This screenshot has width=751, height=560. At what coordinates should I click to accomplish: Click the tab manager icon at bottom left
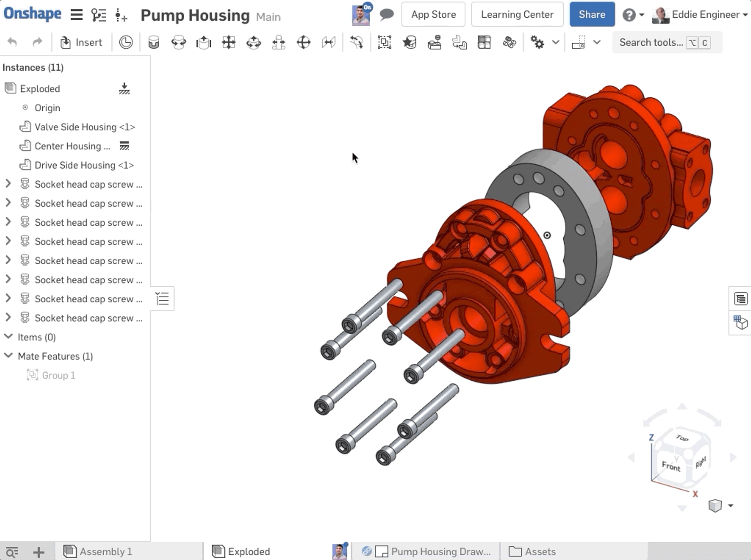[12, 552]
